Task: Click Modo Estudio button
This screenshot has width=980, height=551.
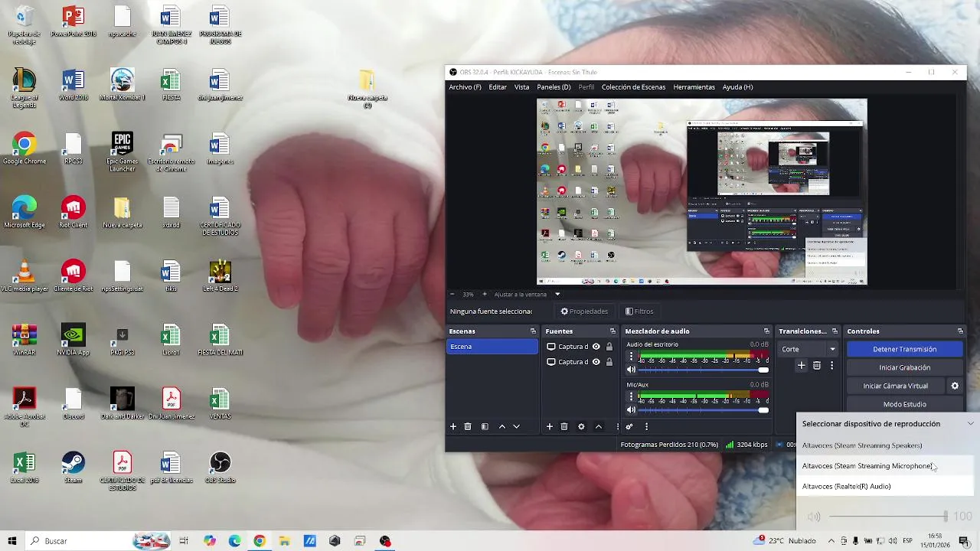Action: coord(904,404)
